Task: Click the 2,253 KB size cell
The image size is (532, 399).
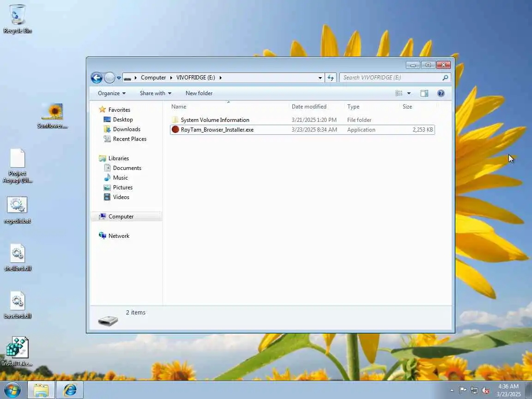Action: [x=423, y=130]
